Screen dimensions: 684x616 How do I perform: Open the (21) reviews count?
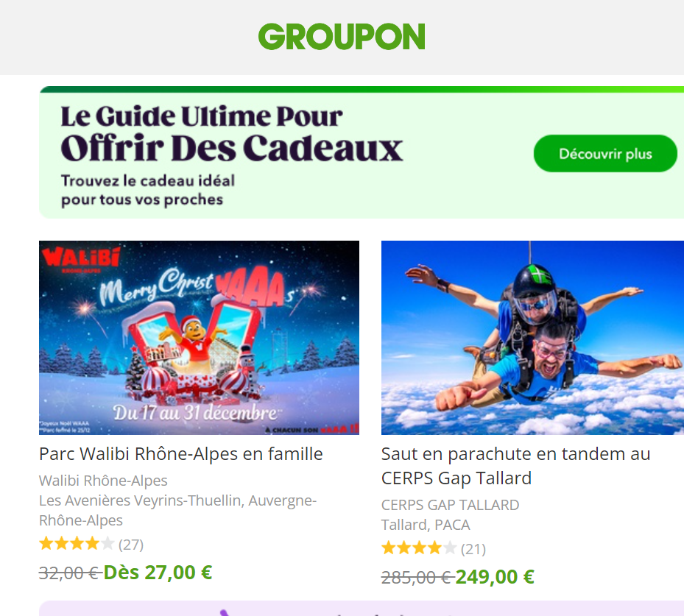(473, 549)
